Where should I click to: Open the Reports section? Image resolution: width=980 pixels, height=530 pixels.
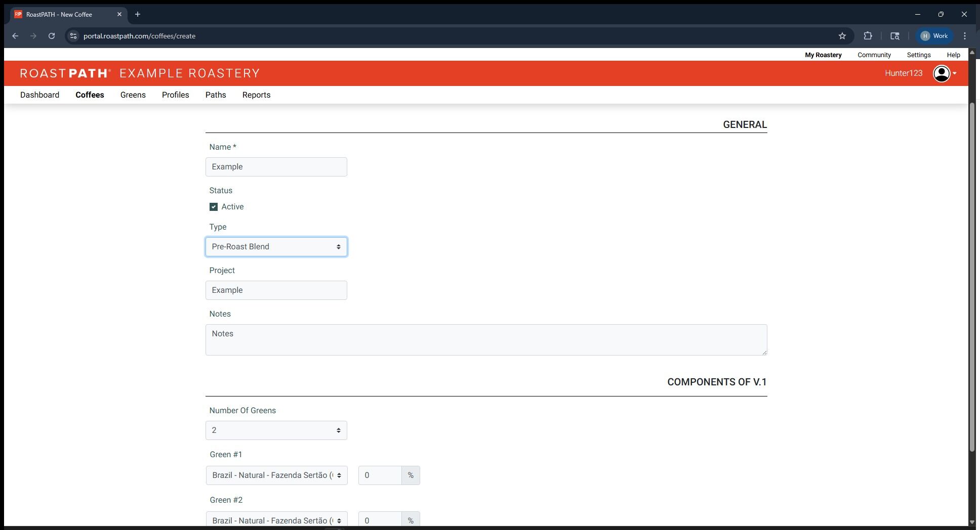(256, 95)
